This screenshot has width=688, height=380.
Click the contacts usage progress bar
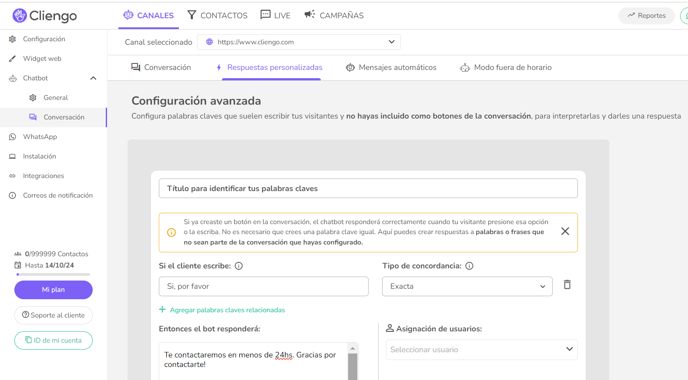tap(53, 275)
